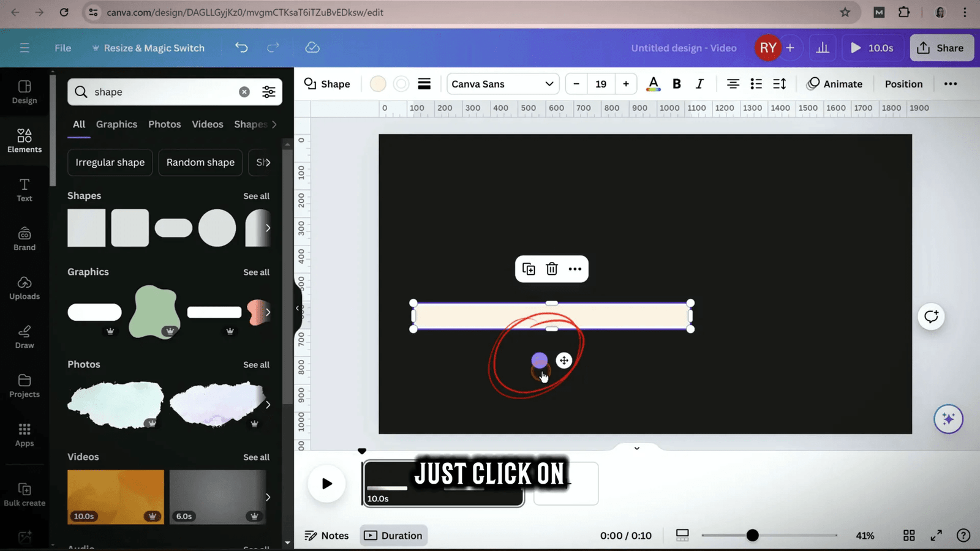
Task: Open the Apps sidebar panel
Action: pos(24,435)
